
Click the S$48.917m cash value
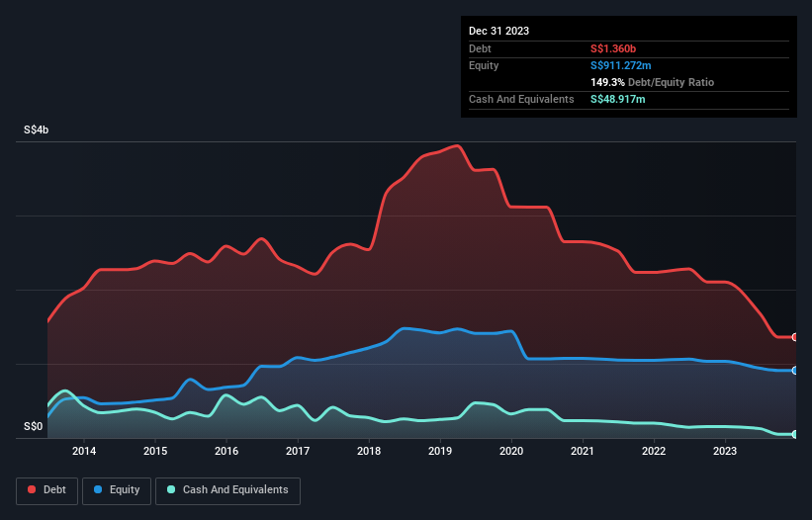(x=618, y=99)
